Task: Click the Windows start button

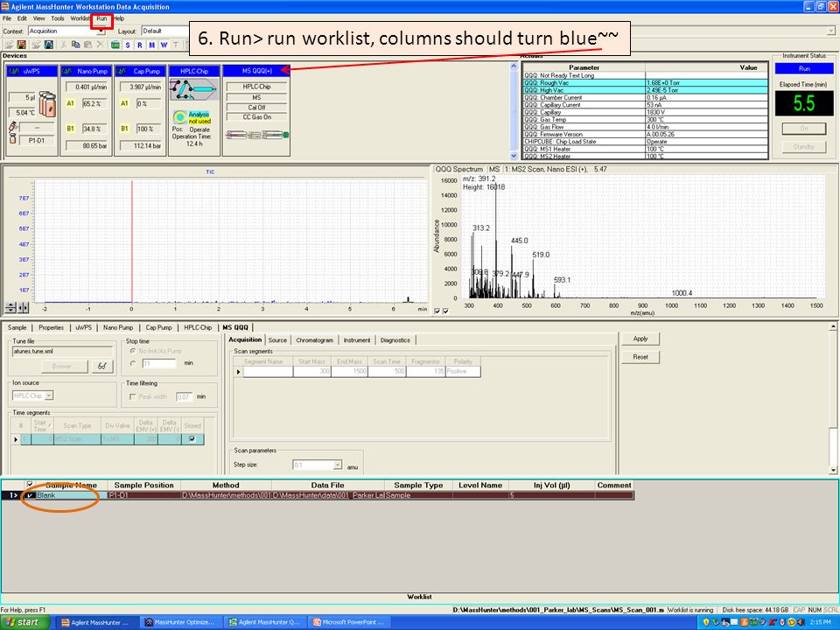Action: [x=24, y=622]
